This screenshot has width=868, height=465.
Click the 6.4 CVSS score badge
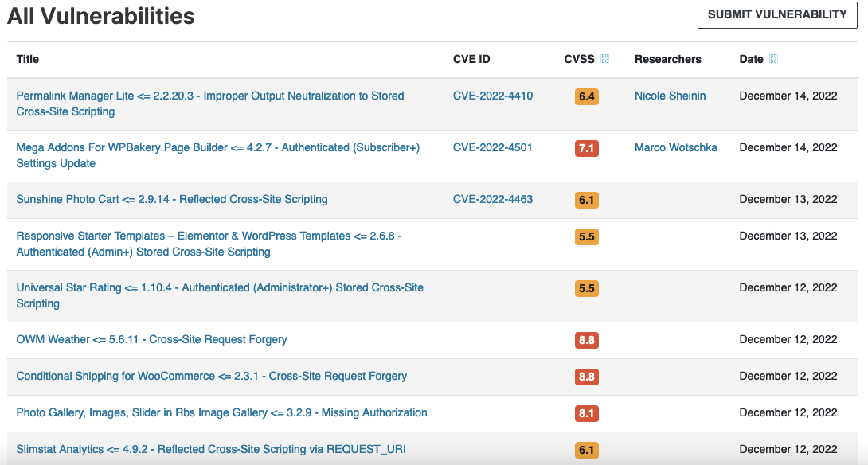coord(586,96)
